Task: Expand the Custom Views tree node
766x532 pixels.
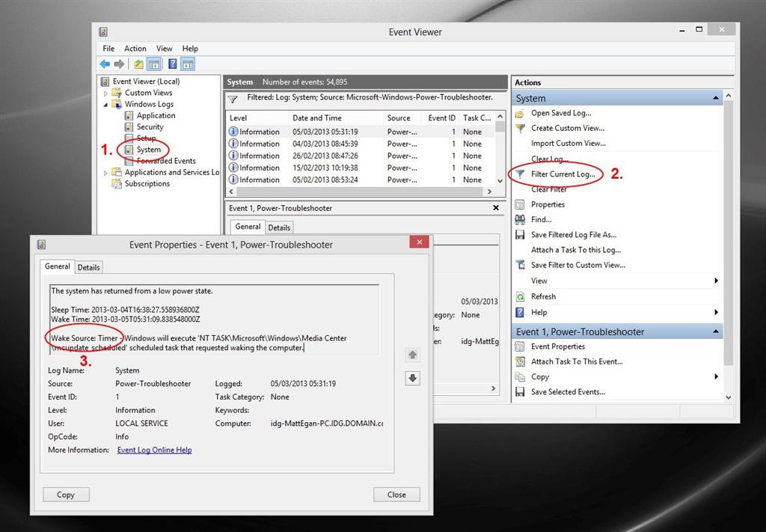Action: 105,93
